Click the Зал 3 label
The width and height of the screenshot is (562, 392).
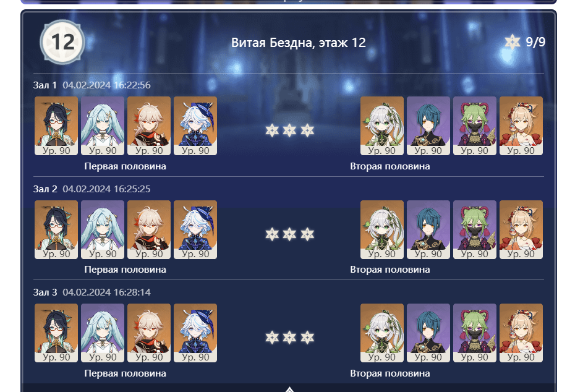click(x=45, y=292)
